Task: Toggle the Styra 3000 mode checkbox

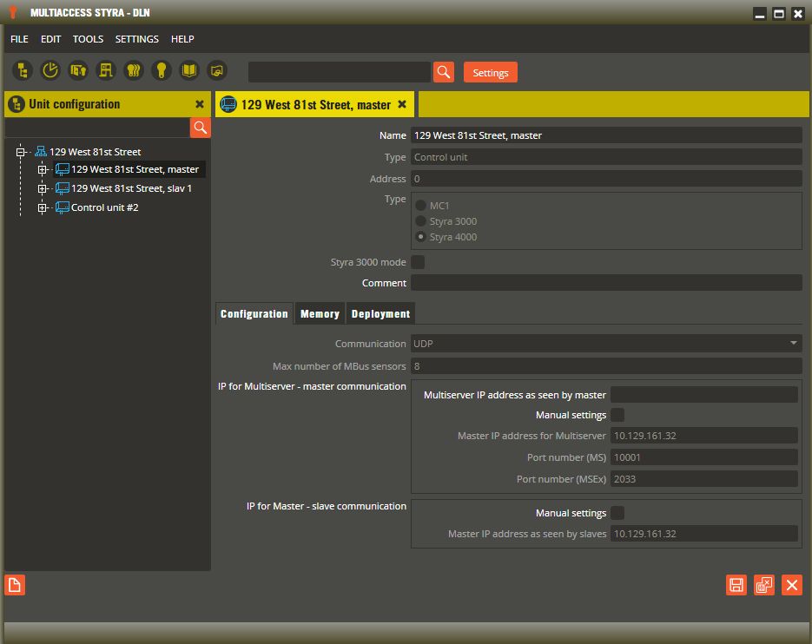Action: point(418,262)
